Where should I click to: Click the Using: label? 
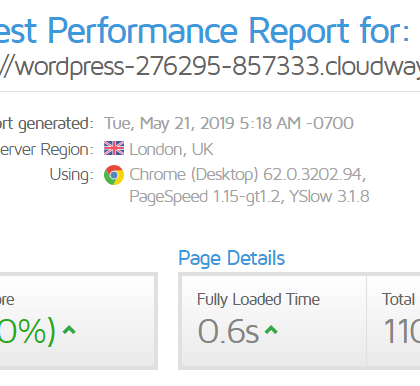tap(71, 175)
